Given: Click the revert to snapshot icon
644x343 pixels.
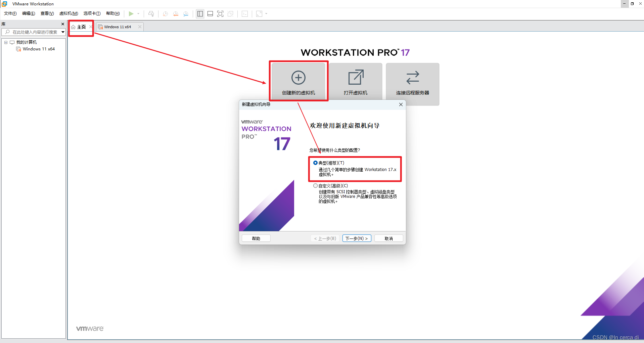Looking at the screenshot, I should [176, 14].
